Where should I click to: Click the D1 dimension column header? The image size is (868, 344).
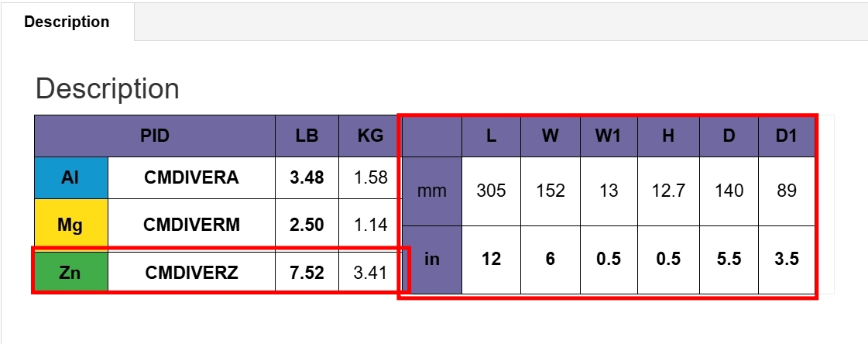(x=787, y=136)
